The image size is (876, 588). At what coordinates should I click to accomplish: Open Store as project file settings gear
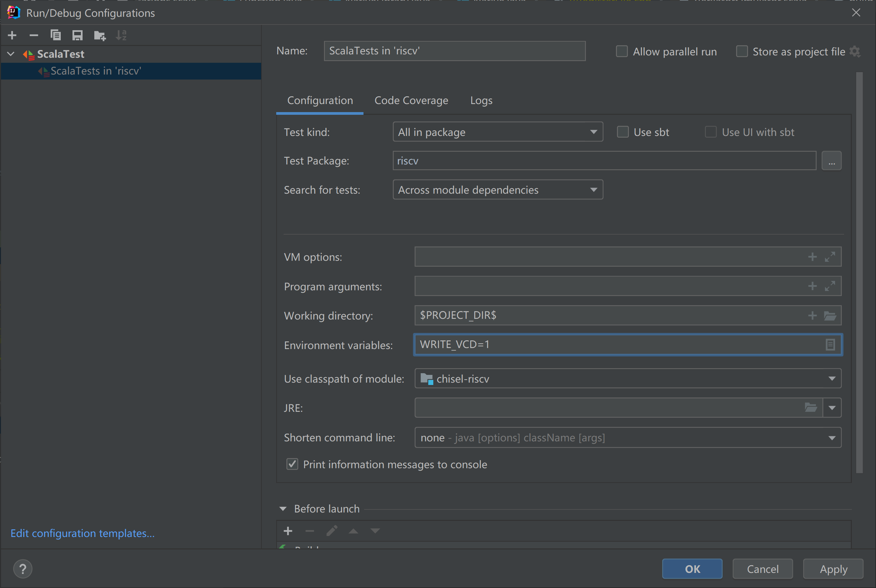[x=855, y=51]
